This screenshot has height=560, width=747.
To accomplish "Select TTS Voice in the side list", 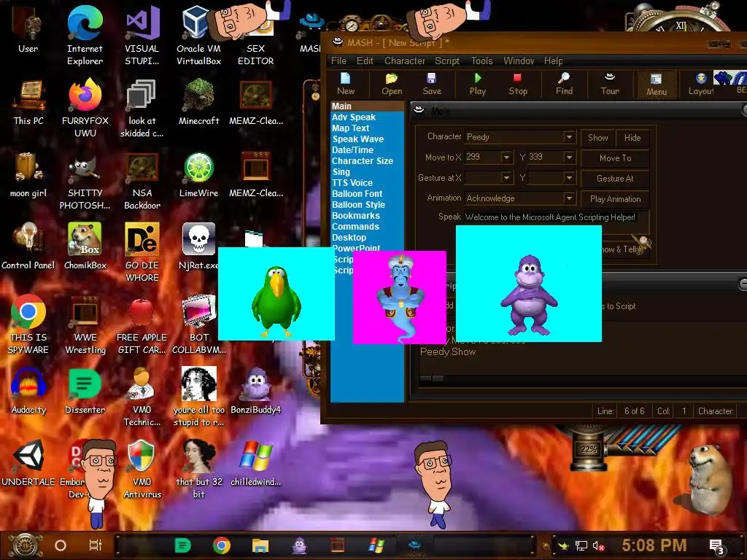I will click(368, 183).
